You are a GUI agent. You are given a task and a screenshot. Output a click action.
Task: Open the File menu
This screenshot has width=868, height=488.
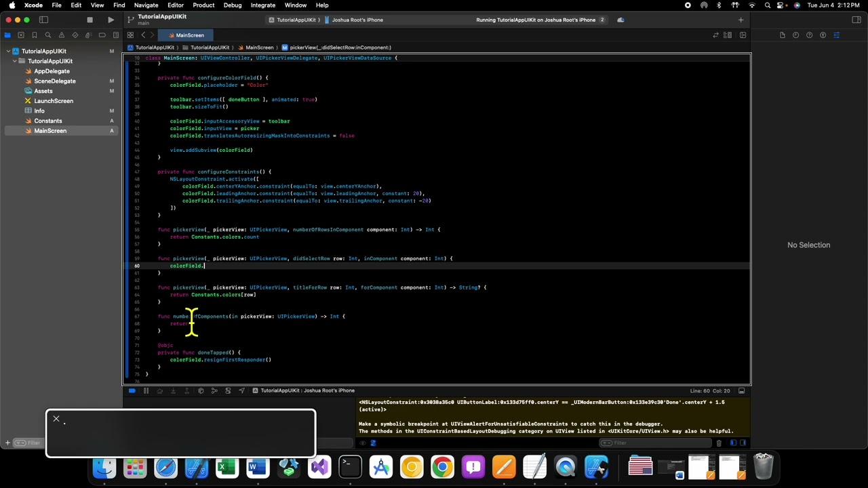pos(57,5)
